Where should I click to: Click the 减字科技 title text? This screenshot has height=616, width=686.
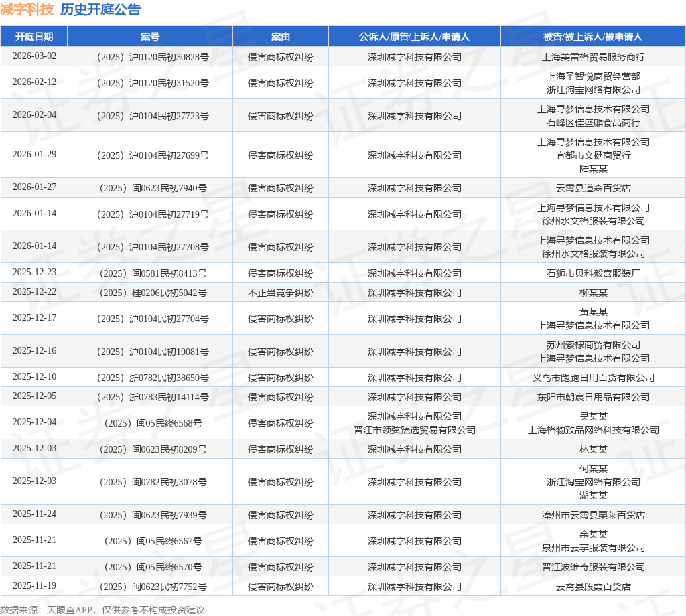[x=27, y=9]
